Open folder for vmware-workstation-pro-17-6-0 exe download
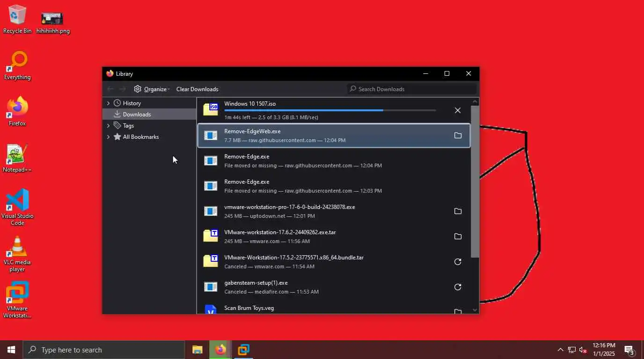The height and width of the screenshot is (359, 644). [x=458, y=211]
